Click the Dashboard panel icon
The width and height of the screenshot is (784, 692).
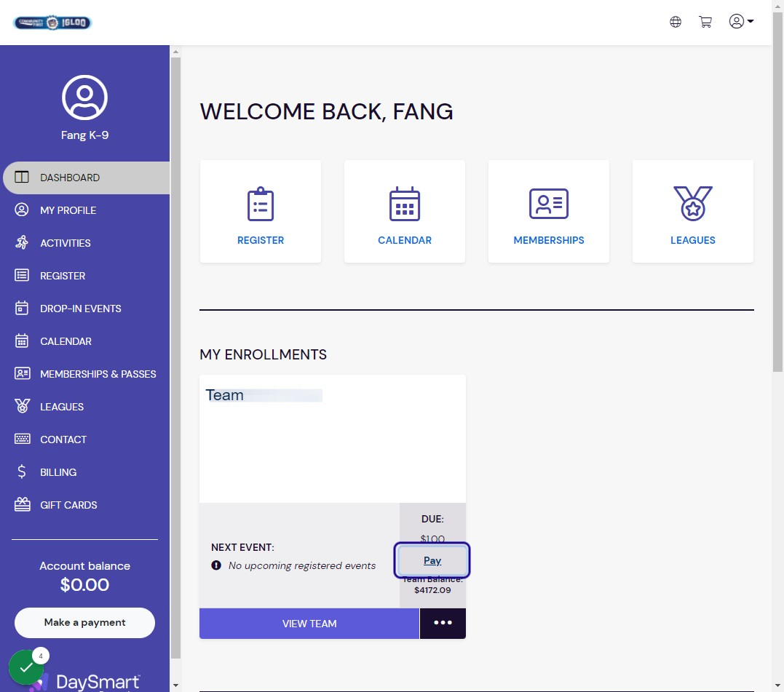click(x=22, y=177)
